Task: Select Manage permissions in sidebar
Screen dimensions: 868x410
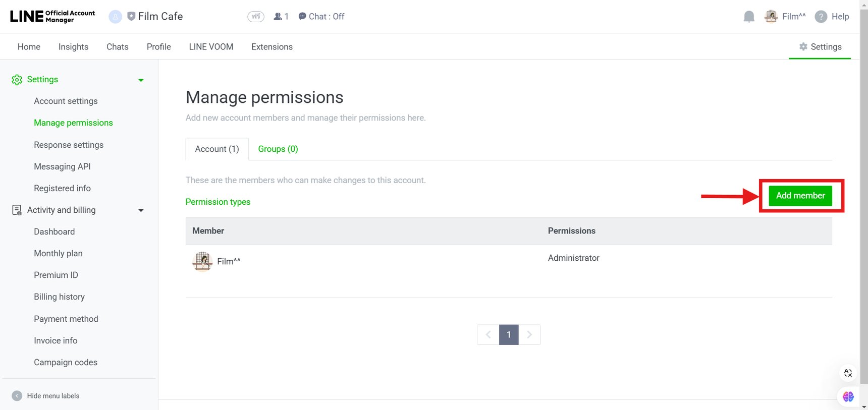Action: click(x=73, y=123)
